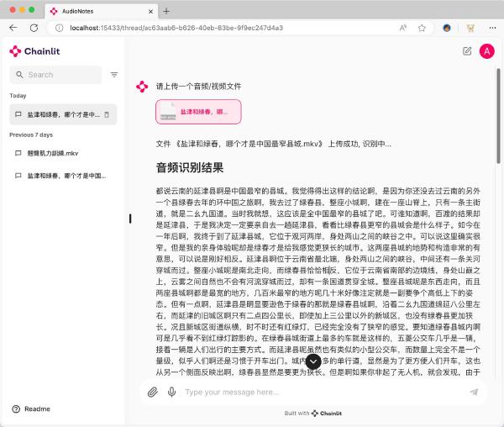
Task: Close the AudioNotes tab
Action: pos(150,12)
